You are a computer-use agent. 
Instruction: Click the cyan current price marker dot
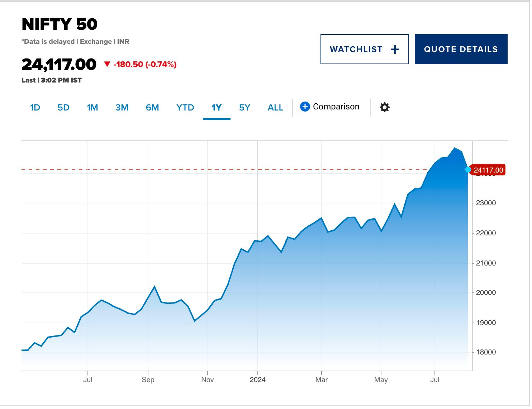point(468,169)
